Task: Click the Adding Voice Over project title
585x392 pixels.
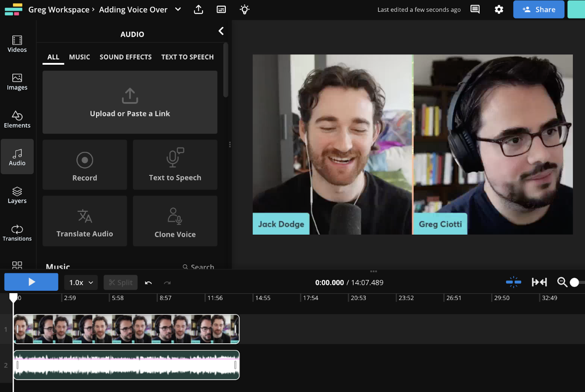Action: pos(133,9)
